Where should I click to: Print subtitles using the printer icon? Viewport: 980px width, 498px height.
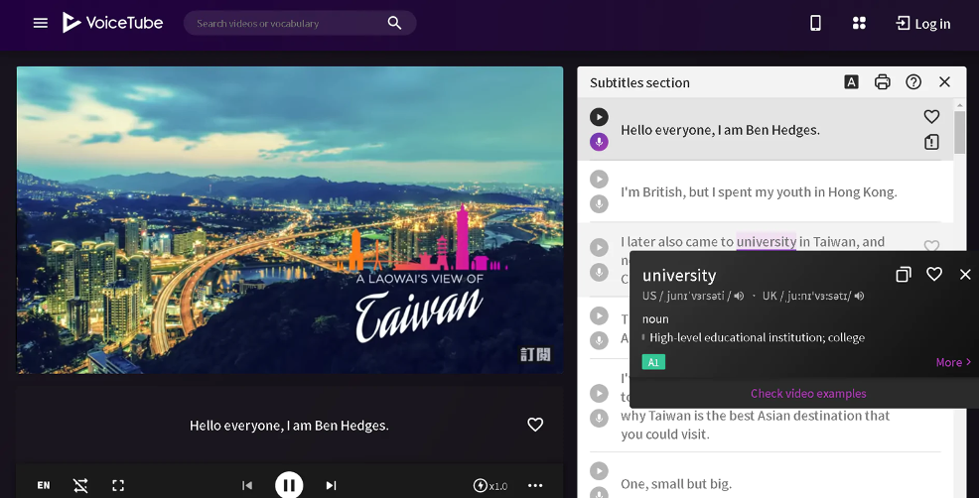click(x=883, y=81)
